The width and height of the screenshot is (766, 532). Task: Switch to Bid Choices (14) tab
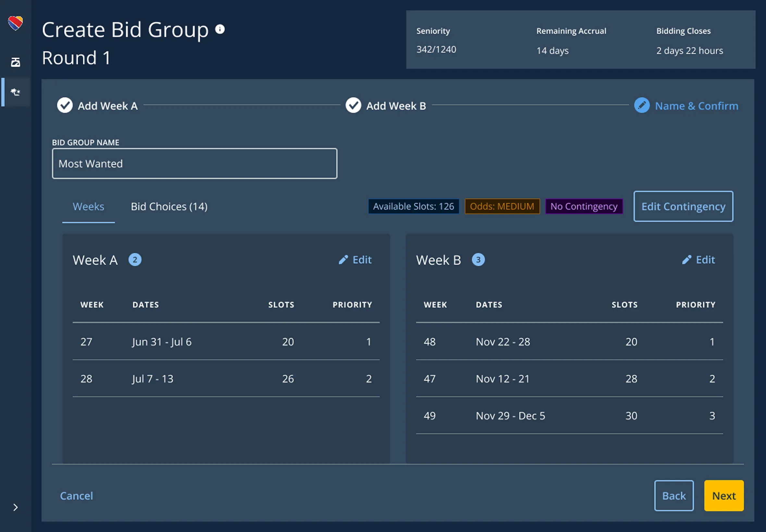[169, 207]
